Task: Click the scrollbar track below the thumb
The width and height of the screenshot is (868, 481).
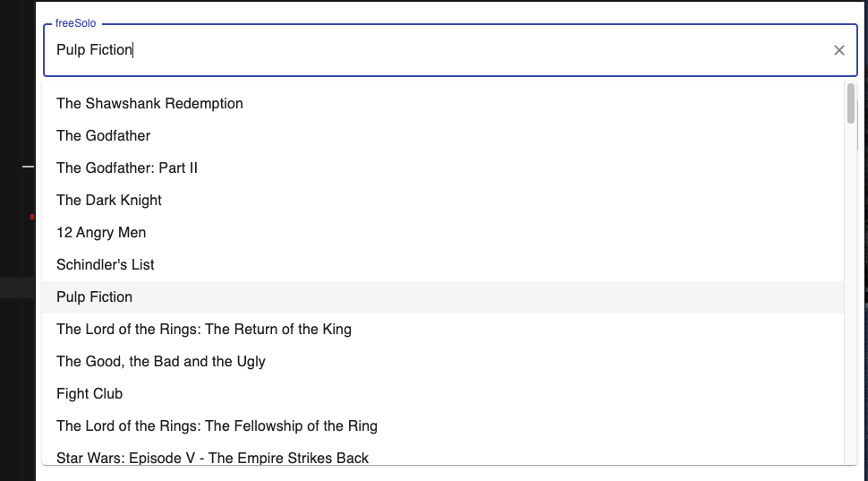Action: (x=851, y=296)
